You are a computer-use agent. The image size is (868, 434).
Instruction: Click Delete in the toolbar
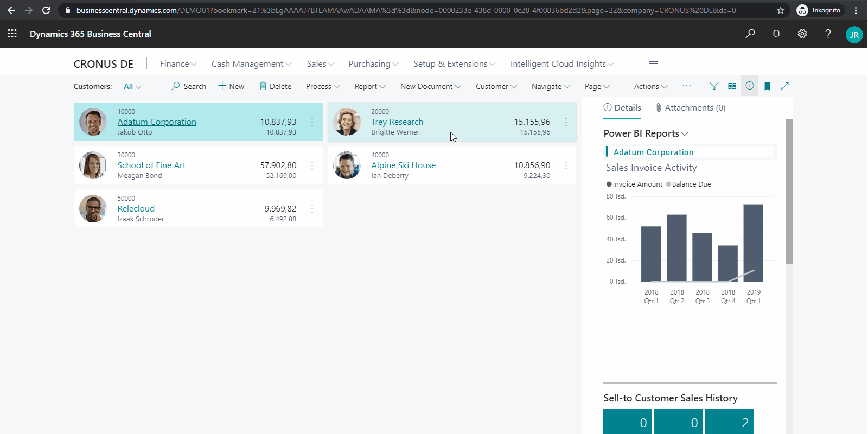[275, 86]
